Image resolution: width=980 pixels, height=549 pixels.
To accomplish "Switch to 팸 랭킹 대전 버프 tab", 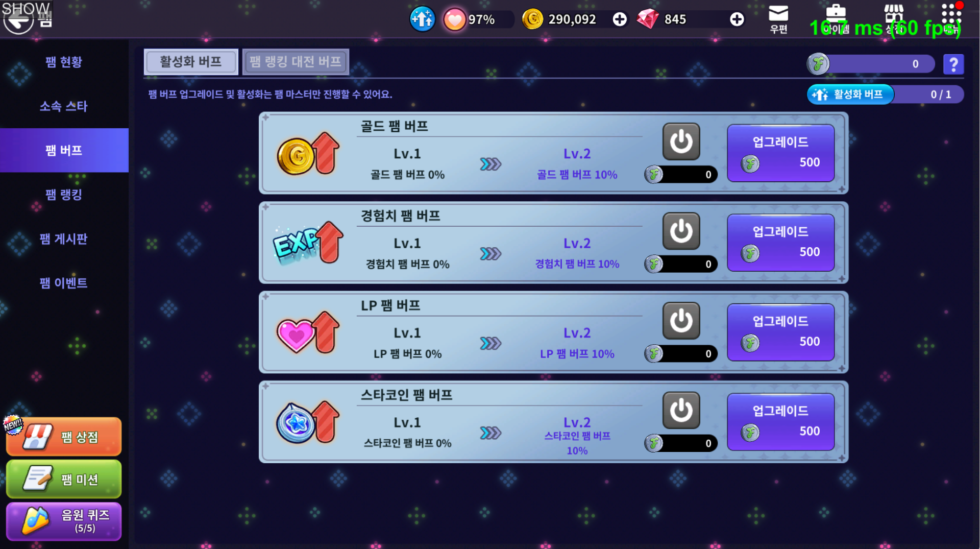I will click(296, 62).
